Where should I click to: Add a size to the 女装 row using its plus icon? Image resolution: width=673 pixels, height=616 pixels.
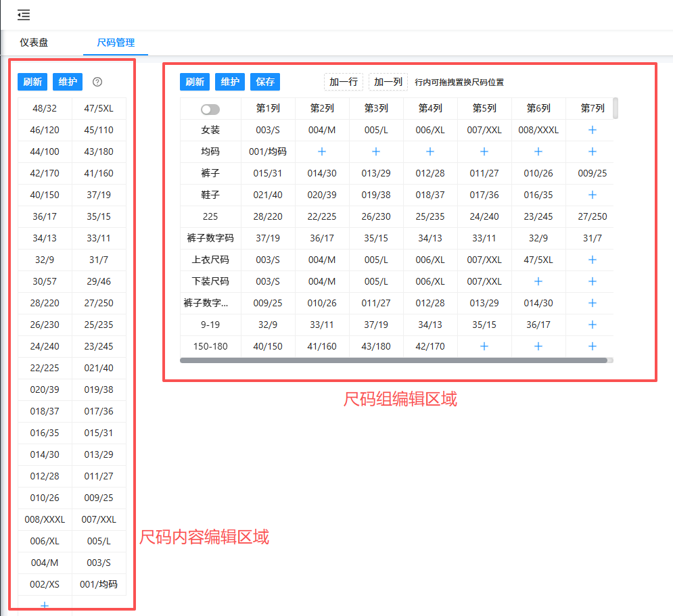tap(591, 130)
